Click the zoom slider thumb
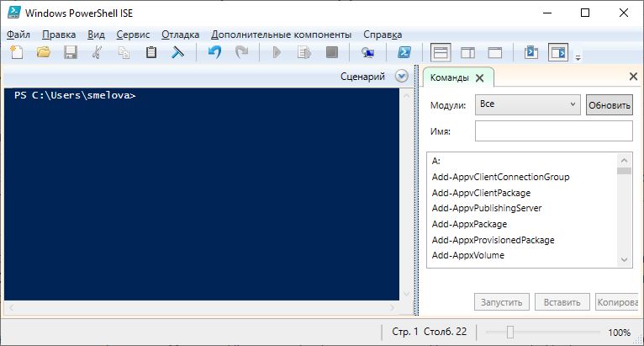Image resolution: width=644 pixels, height=346 pixels. click(509, 332)
